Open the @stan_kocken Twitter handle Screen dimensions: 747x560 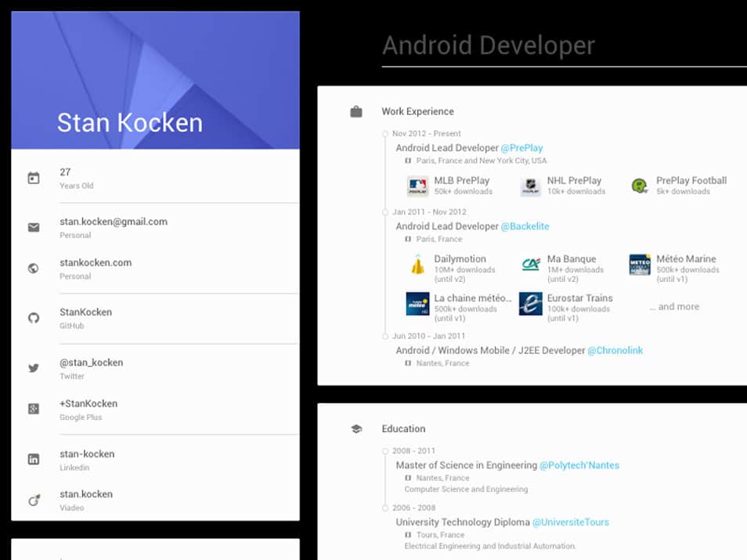(91, 363)
